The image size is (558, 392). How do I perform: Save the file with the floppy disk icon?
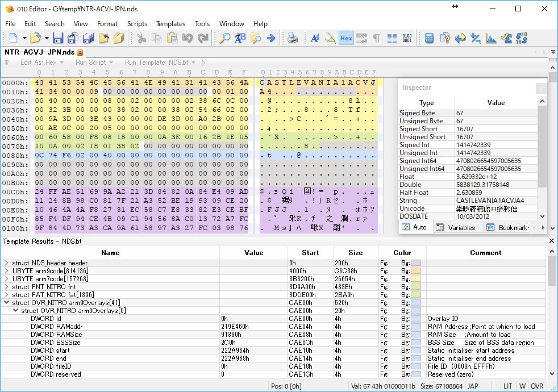click(x=57, y=38)
